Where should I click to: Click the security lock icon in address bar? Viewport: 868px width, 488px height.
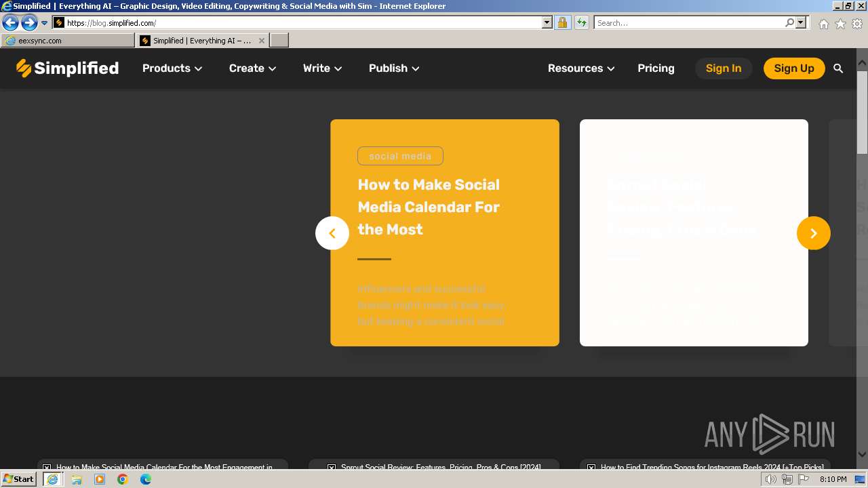[562, 22]
